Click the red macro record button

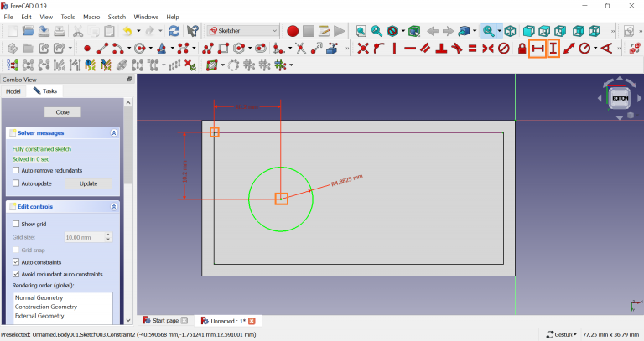(x=293, y=31)
